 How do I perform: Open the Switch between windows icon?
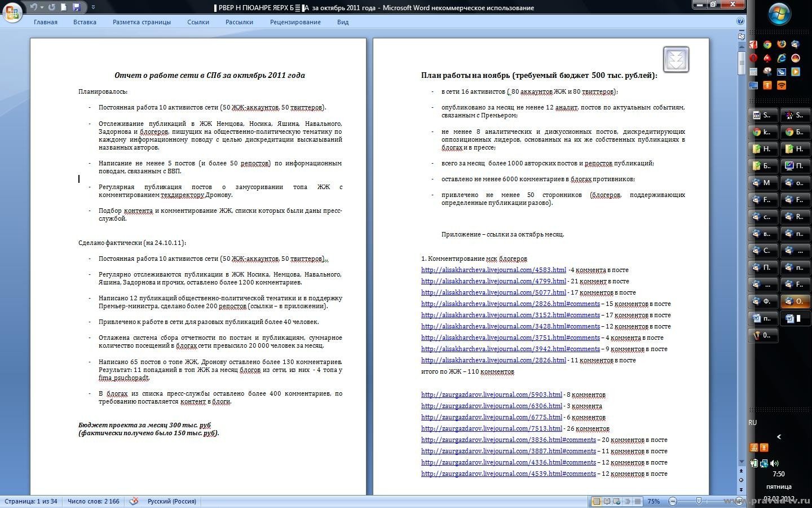click(x=782, y=72)
